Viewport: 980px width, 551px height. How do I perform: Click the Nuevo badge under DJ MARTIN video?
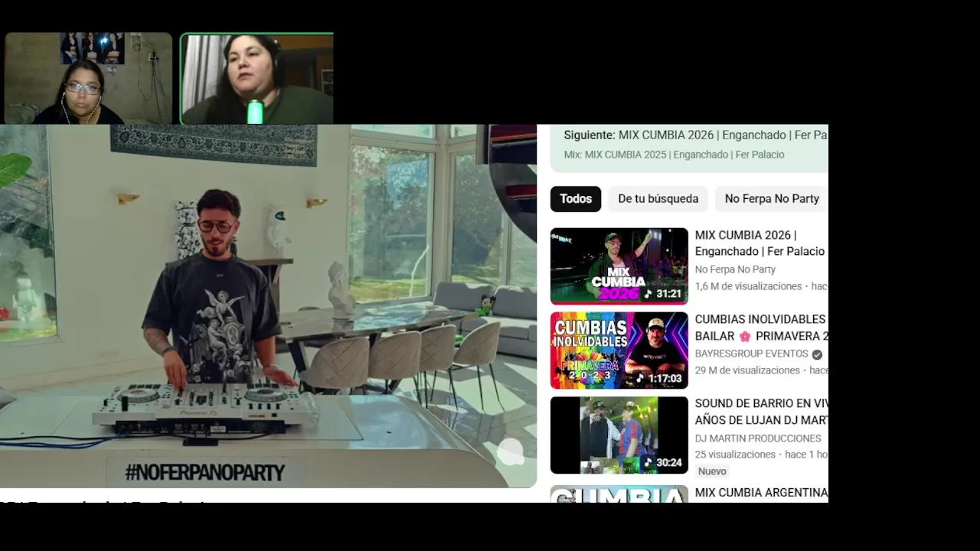pos(712,471)
